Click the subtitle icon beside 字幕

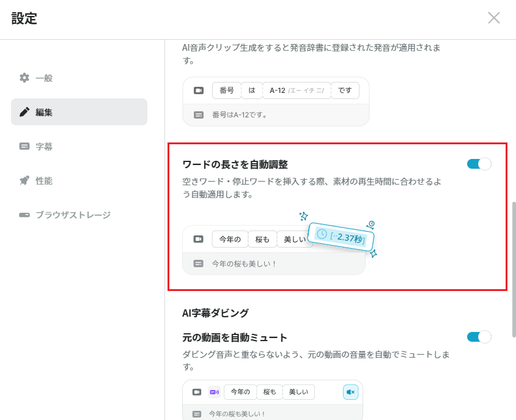click(24, 146)
